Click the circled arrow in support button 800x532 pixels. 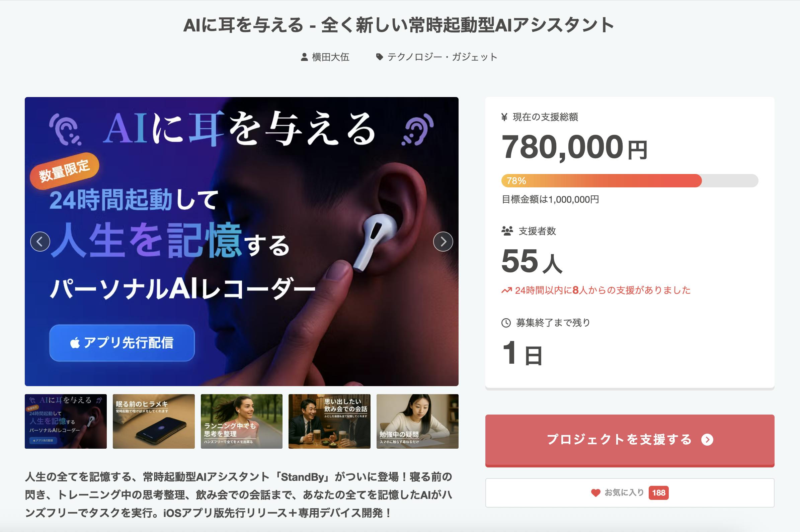click(707, 440)
